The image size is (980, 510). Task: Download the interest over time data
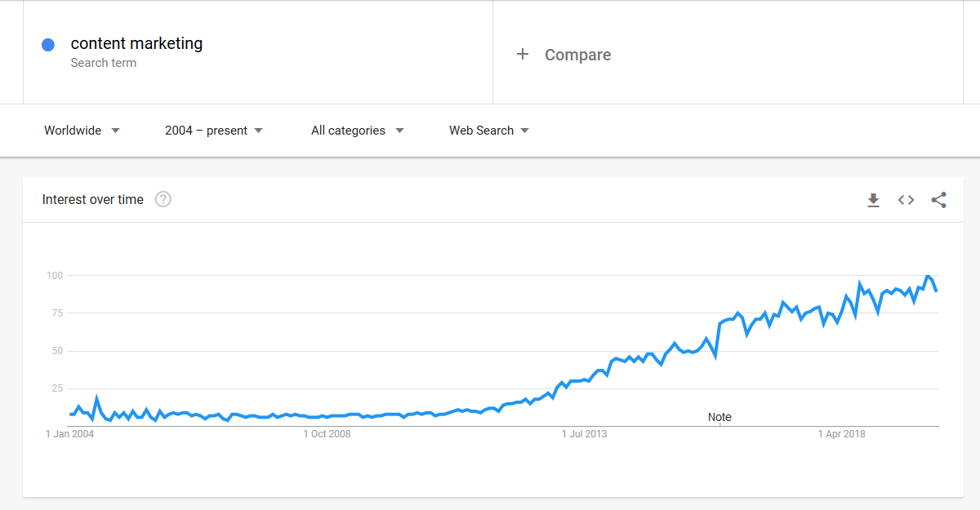873,200
